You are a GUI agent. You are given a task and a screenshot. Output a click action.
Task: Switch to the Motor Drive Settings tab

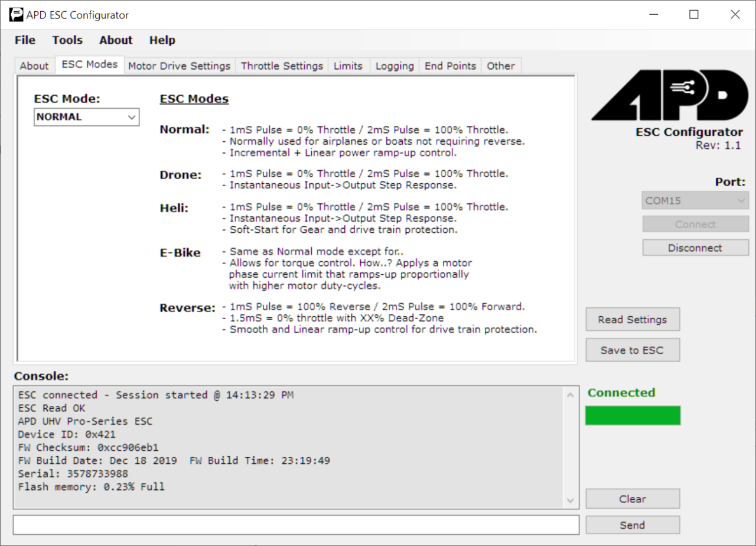[x=179, y=66]
